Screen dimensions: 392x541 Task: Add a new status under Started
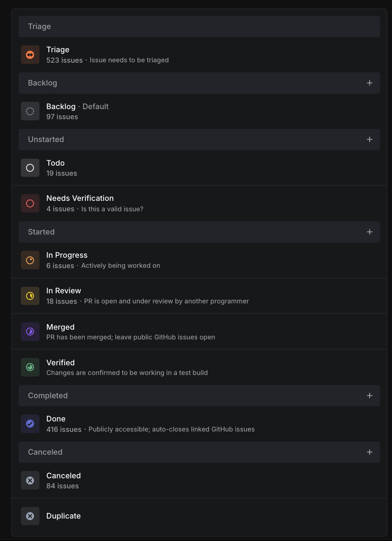click(370, 232)
